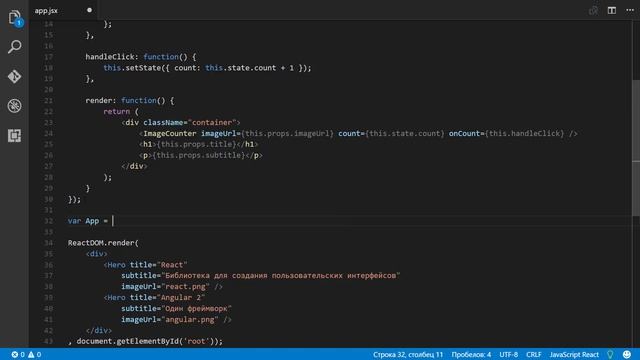The width and height of the screenshot is (640, 360).
Task: Click the 'render' identifier on line 21
Action: tap(98, 100)
